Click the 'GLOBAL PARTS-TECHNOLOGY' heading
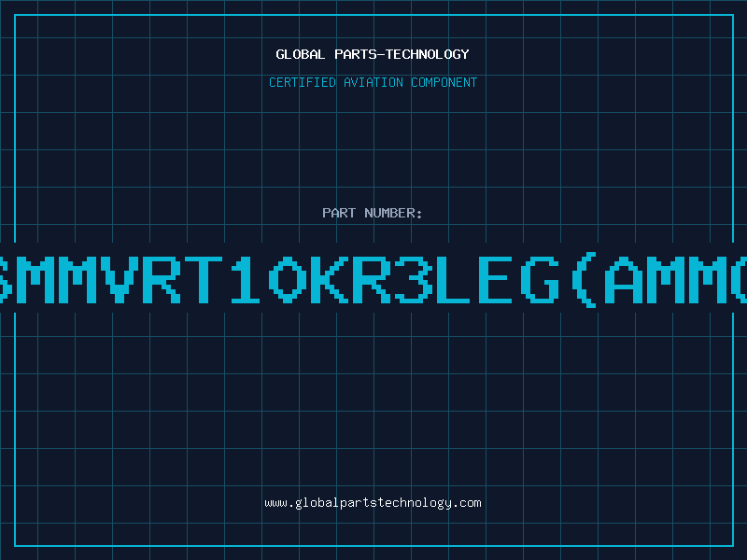The width and height of the screenshot is (747, 560). click(x=373, y=54)
